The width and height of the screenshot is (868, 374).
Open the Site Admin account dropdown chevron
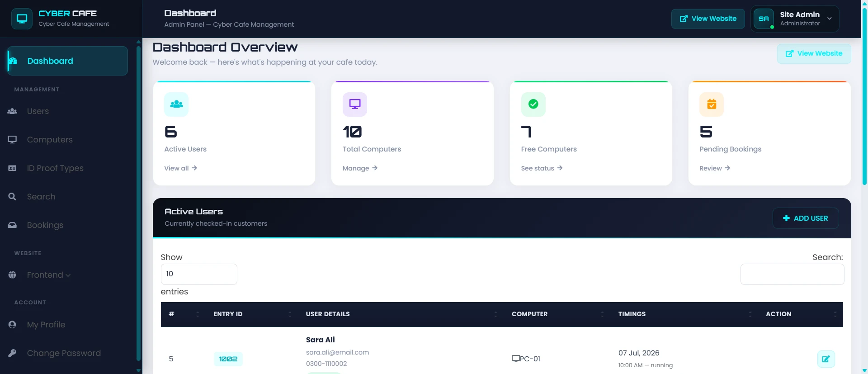coord(830,19)
